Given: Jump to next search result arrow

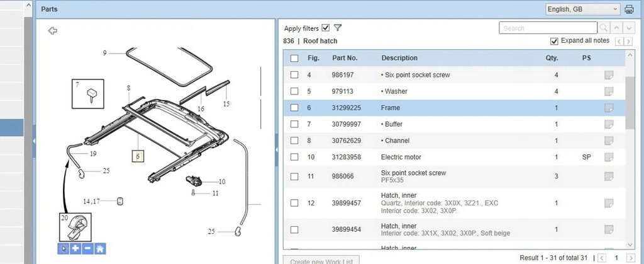Looking at the screenshot, I should pyautogui.click(x=629, y=28).
